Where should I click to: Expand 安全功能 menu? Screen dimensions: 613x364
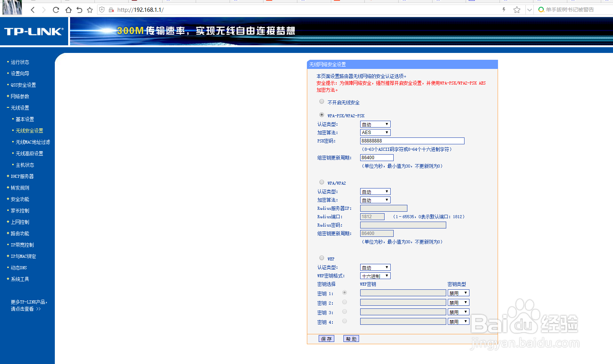[20, 199]
